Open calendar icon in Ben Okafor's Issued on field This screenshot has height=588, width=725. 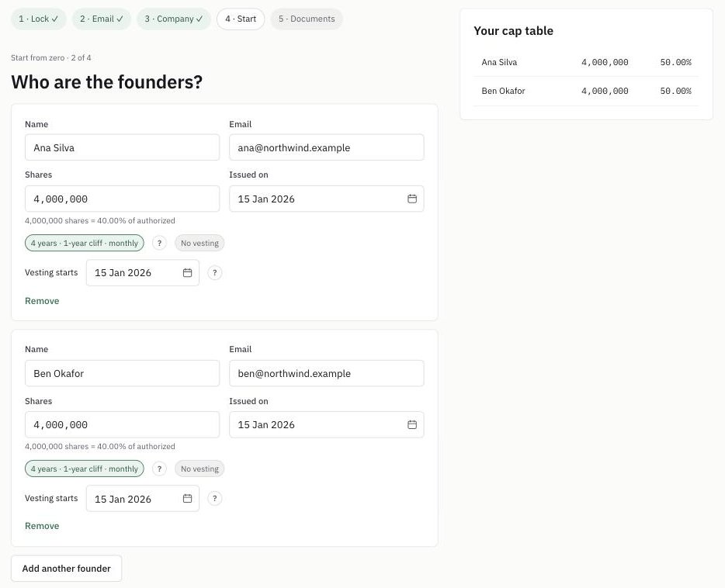(x=412, y=424)
